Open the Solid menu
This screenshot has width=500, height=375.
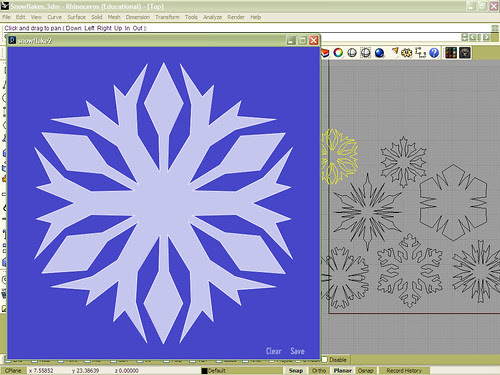[x=97, y=17]
